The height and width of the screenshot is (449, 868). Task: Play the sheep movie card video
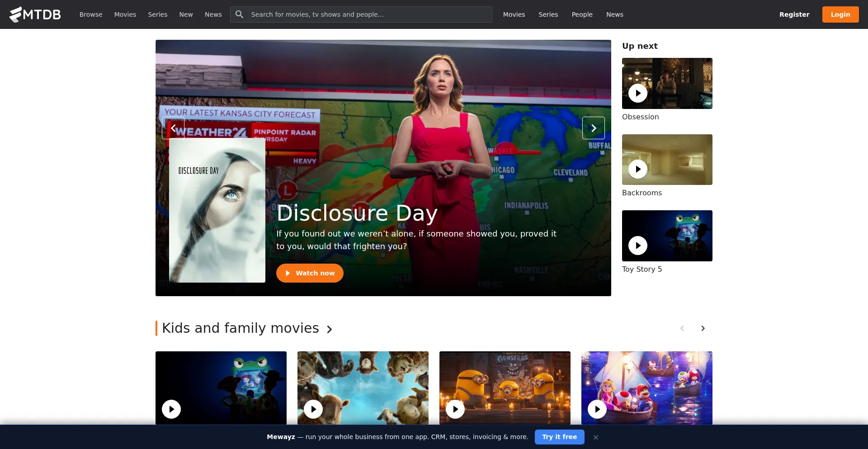(313, 409)
